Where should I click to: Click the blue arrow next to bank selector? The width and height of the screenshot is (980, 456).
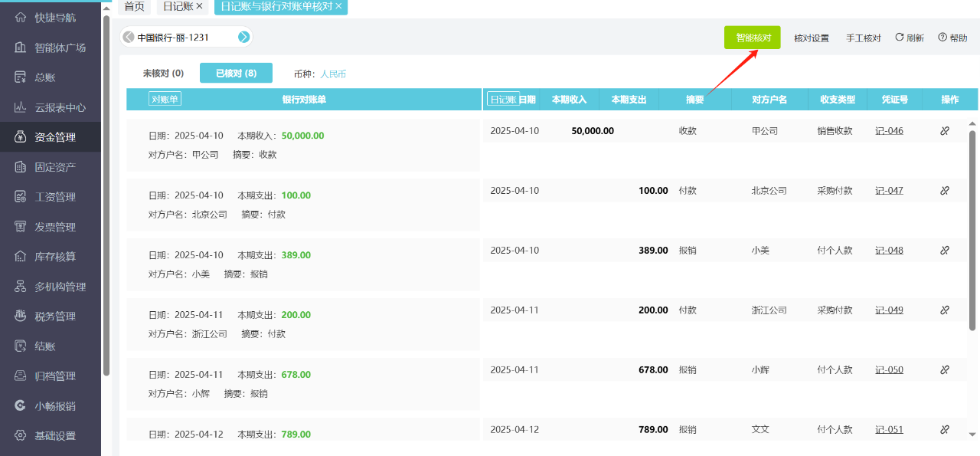click(243, 36)
